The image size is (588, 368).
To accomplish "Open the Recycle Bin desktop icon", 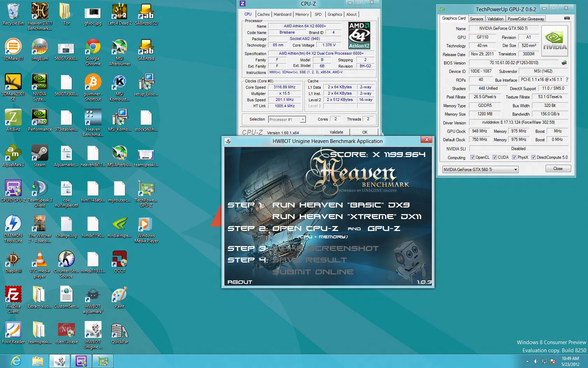I will (x=13, y=15).
